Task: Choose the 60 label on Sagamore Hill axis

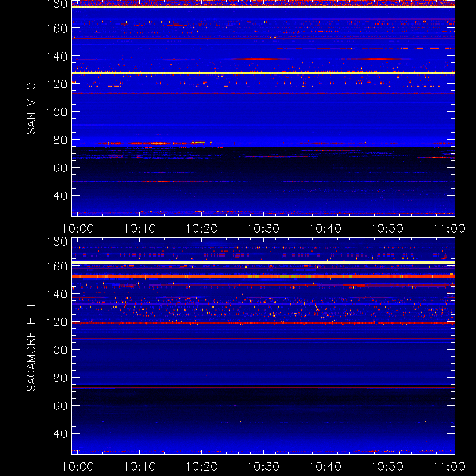Action: coord(60,406)
